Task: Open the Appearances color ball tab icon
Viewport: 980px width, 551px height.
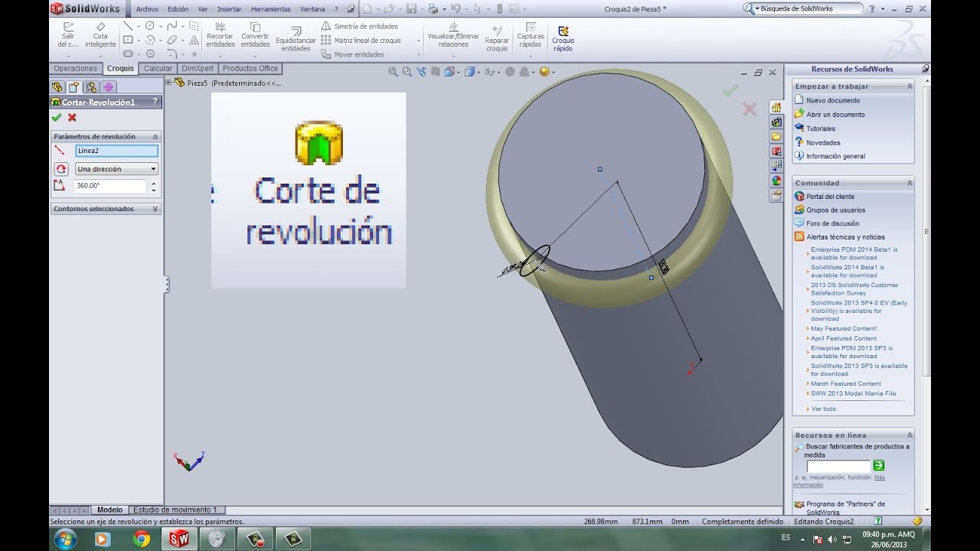Action: coord(776,181)
